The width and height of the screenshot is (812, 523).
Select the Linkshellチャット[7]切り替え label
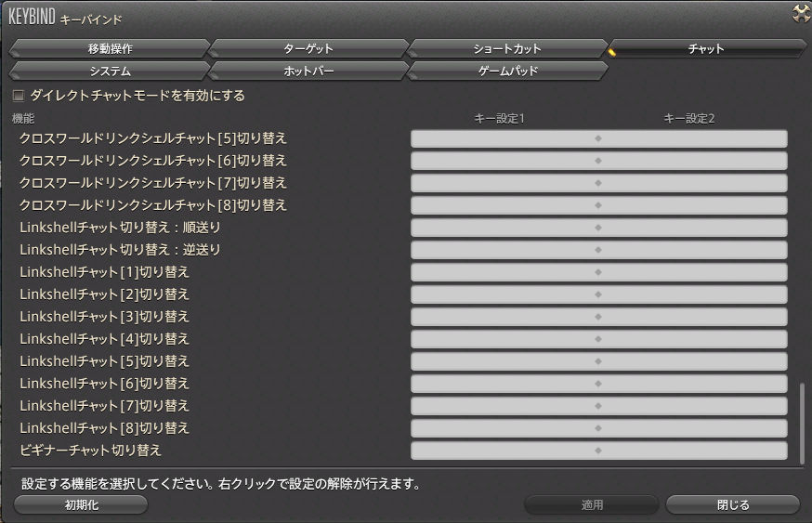105,406
